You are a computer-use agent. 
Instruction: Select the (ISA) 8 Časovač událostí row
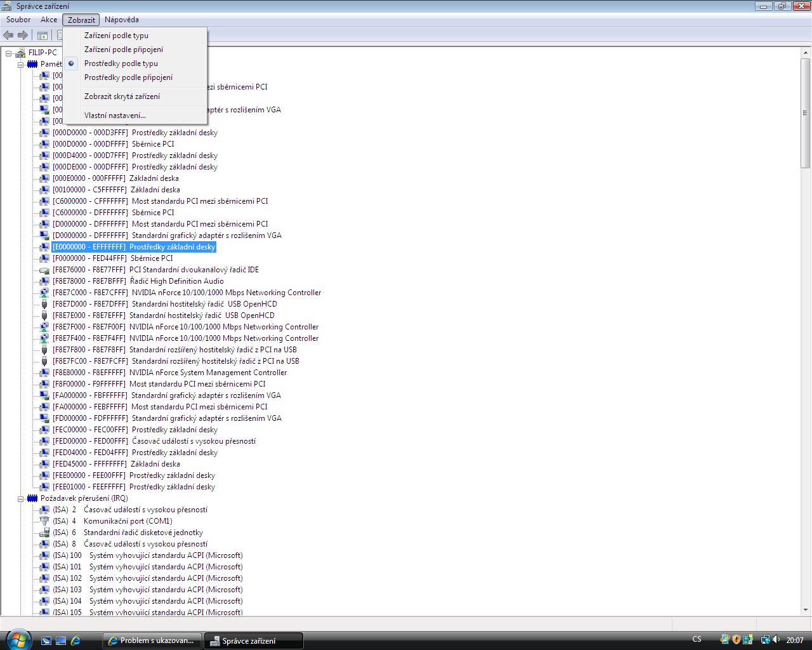[x=130, y=544]
